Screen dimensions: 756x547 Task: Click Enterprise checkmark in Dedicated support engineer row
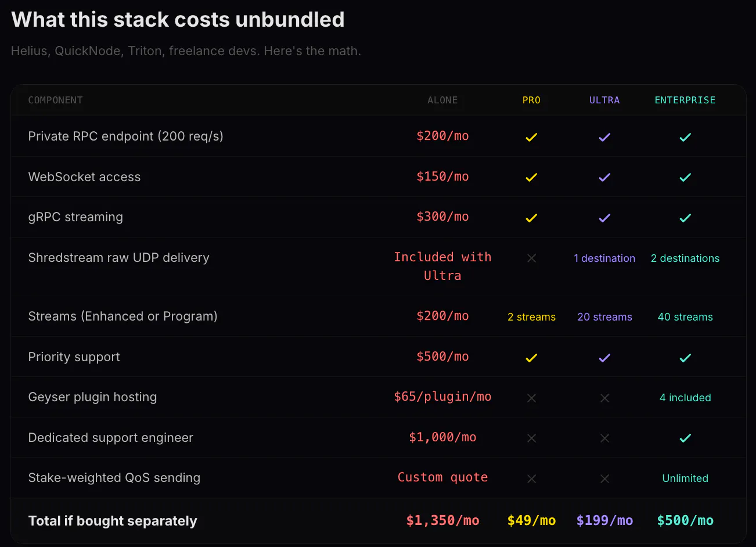[x=685, y=438]
